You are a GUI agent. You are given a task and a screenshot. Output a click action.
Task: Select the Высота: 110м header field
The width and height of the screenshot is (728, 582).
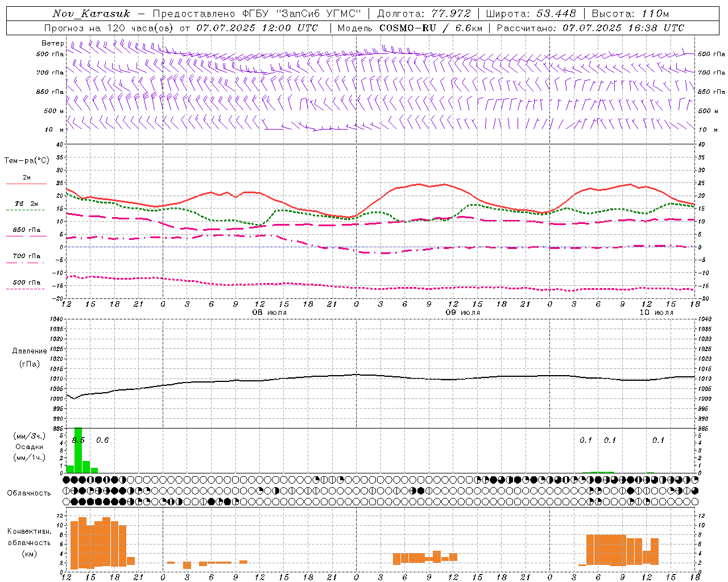tap(630, 14)
